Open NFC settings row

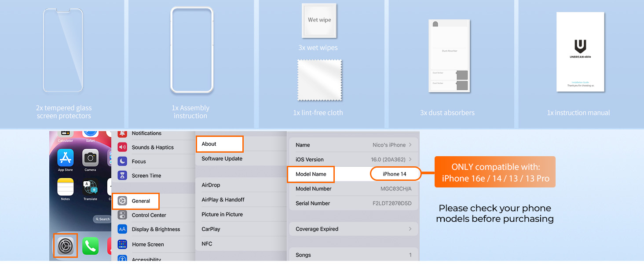pos(241,244)
